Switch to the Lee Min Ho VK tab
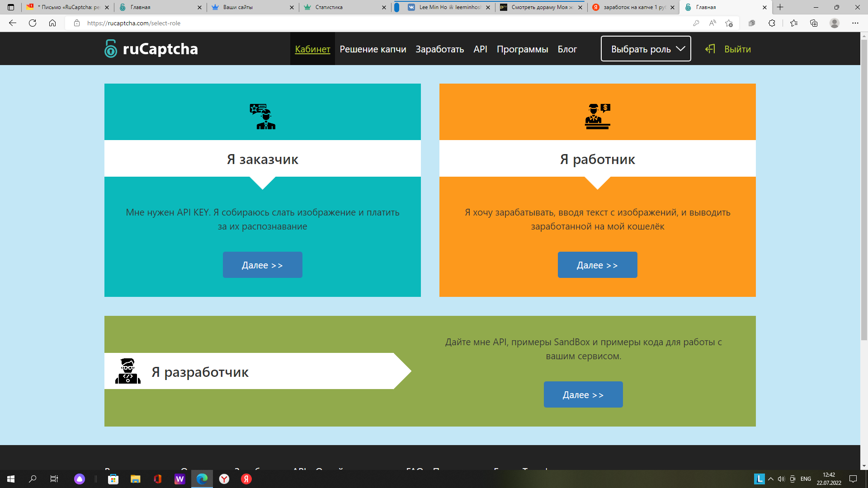 pos(449,7)
